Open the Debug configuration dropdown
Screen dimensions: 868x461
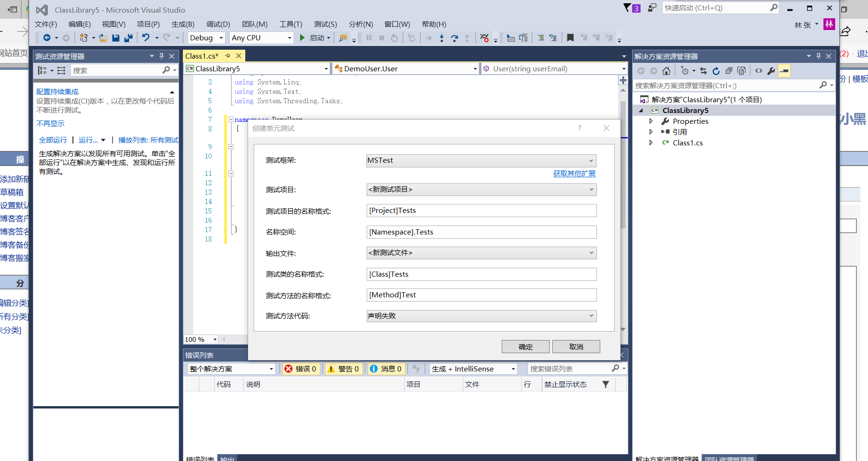[x=206, y=38]
